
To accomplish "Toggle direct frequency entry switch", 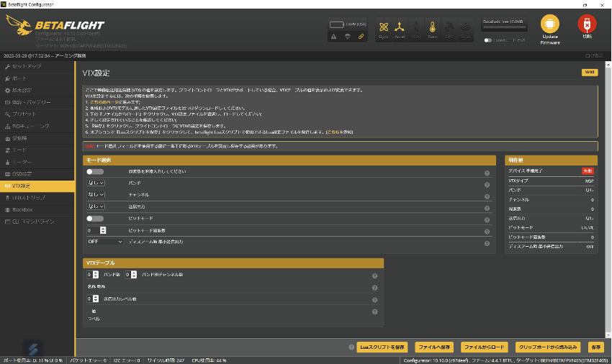I will coord(95,172).
